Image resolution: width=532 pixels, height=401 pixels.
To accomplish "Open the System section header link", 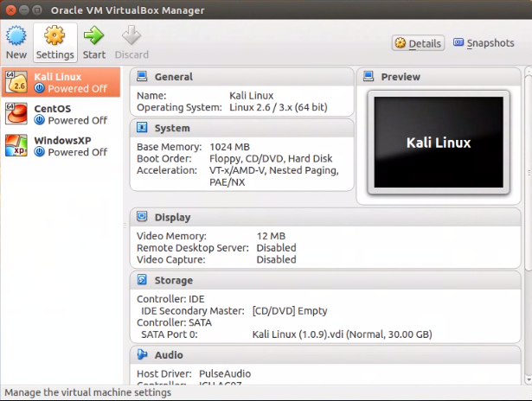I will (x=172, y=128).
